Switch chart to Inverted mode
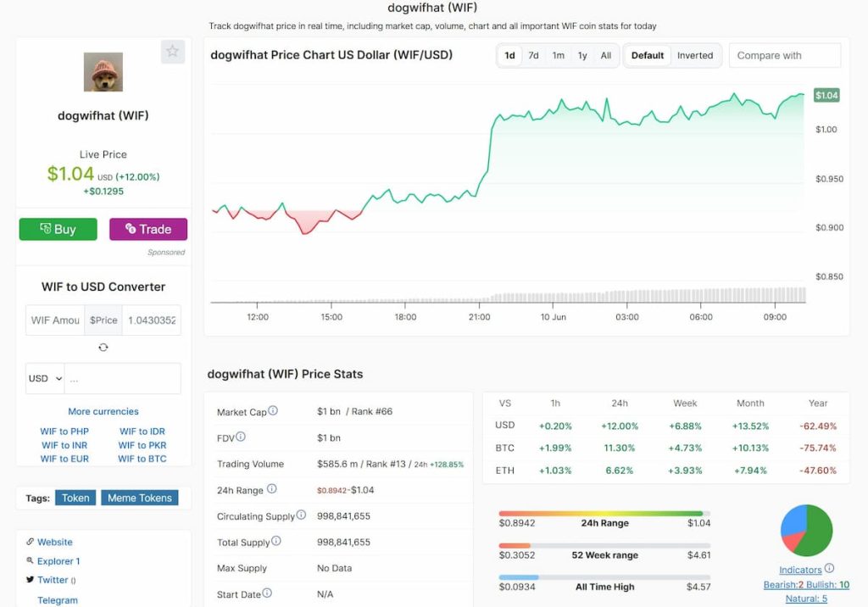 coord(695,56)
